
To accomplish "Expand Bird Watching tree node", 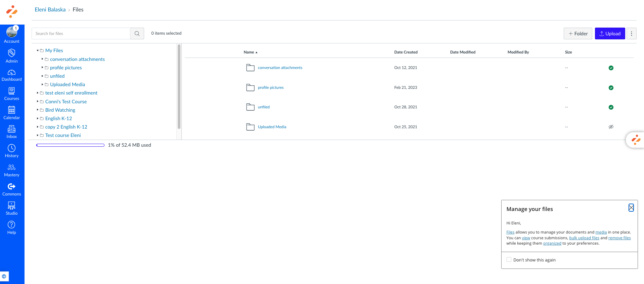I will point(38,110).
